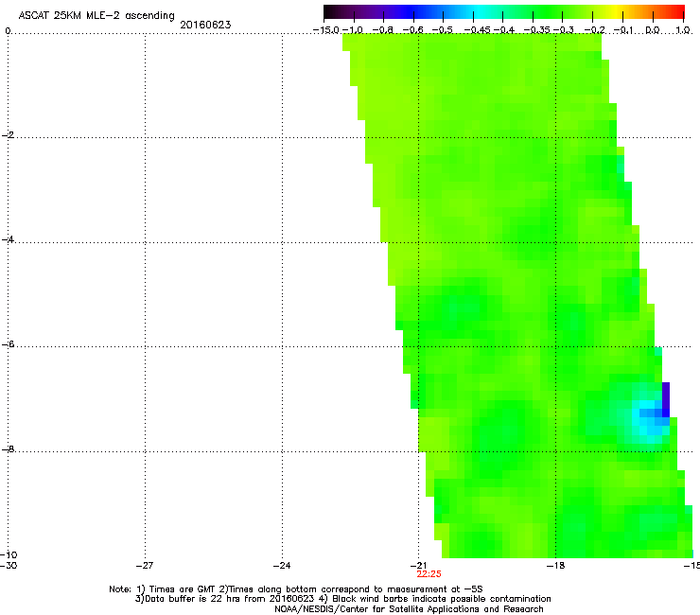Select the date text '20160623' under the title
Screen dimensions: 700x615
coord(205,25)
